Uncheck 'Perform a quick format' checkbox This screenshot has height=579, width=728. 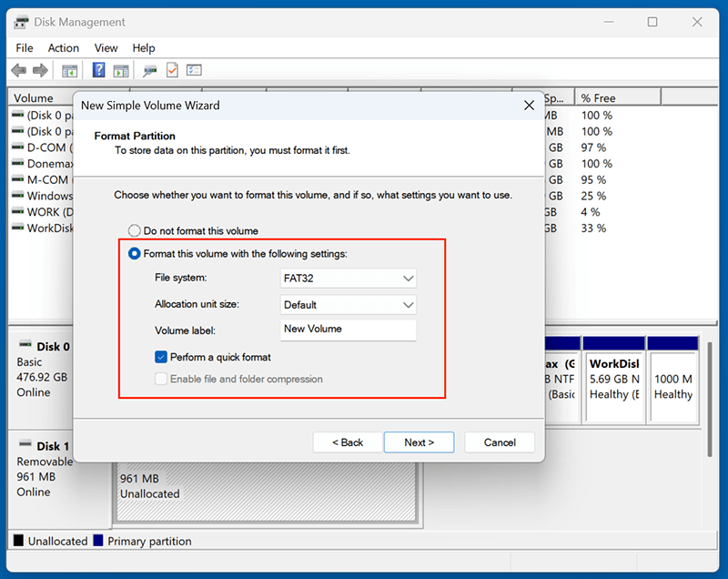[x=161, y=358]
